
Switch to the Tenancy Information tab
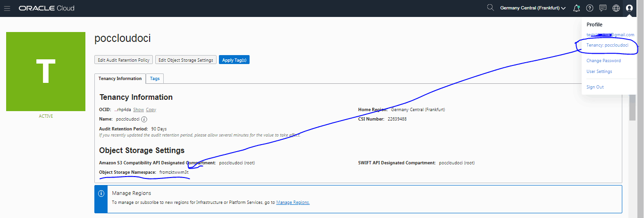120,79
